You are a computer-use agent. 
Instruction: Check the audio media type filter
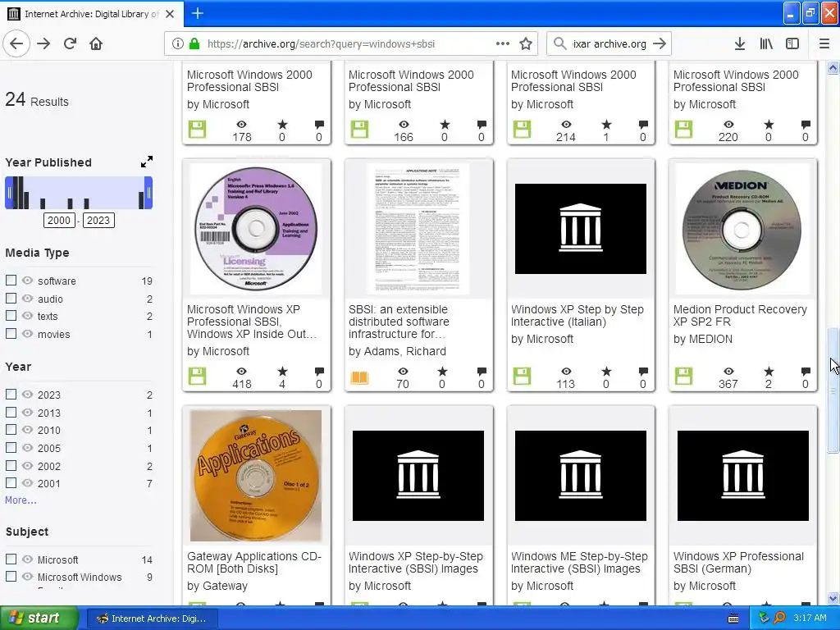click(x=11, y=298)
